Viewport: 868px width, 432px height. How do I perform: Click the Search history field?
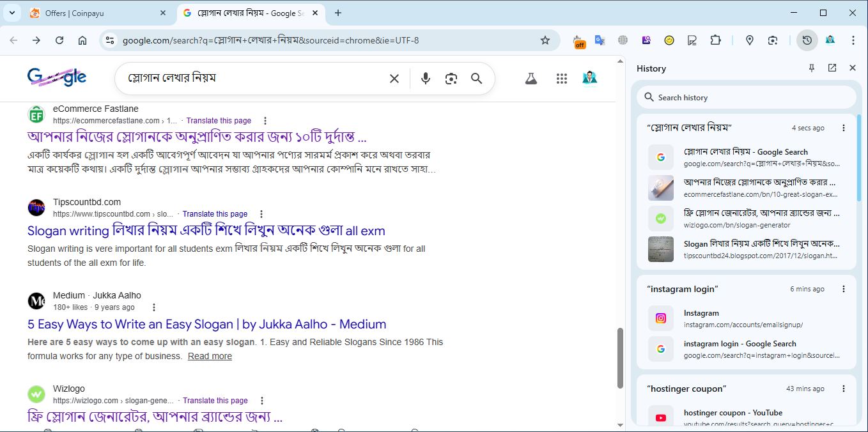coord(746,97)
